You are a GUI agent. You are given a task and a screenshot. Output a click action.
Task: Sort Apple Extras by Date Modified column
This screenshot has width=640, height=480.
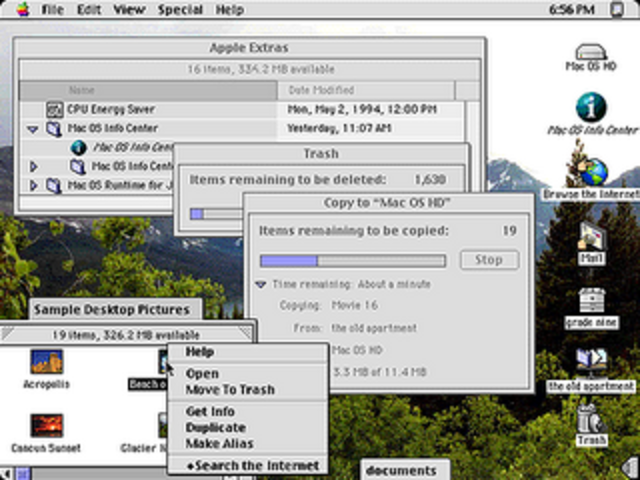(x=366, y=90)
